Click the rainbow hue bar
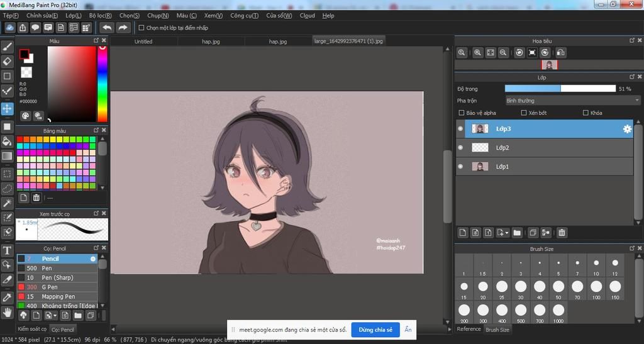Screen dimensions: 644x344 (x=103, y=84)
